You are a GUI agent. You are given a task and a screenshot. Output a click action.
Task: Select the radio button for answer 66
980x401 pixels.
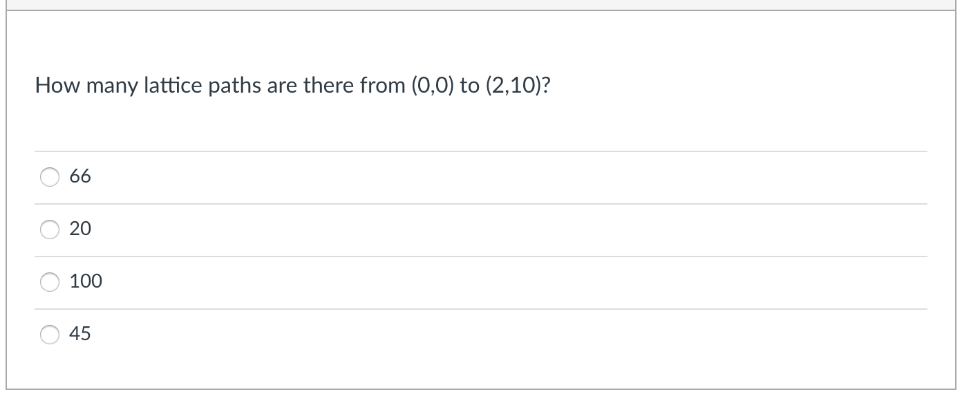click(49, 178)
